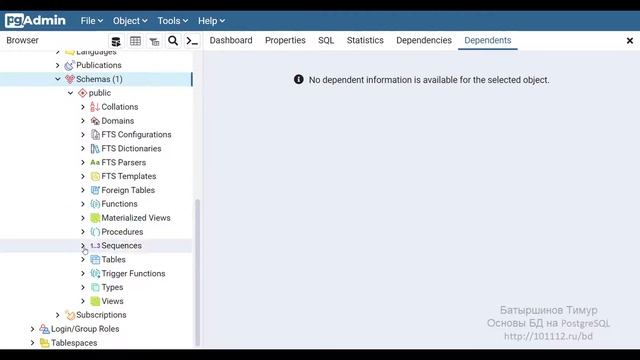Expand the Sequences node
The height and width of the screenshot is (360, 640).
[83, 246]
